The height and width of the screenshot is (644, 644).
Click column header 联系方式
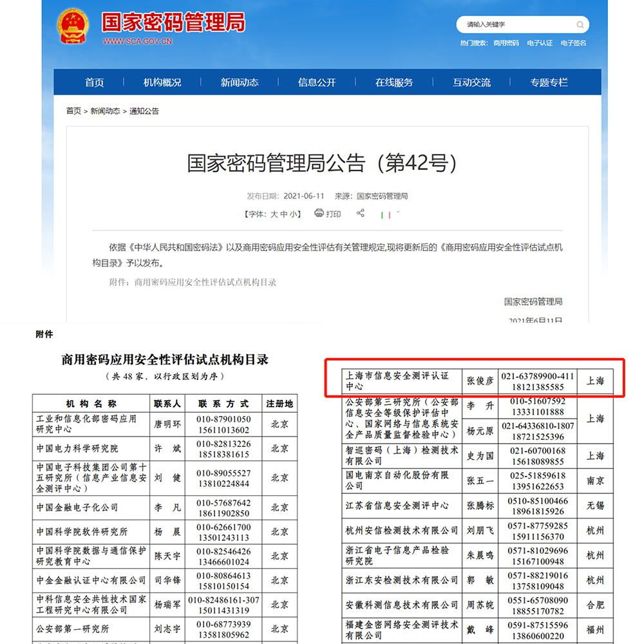[223, 404]
